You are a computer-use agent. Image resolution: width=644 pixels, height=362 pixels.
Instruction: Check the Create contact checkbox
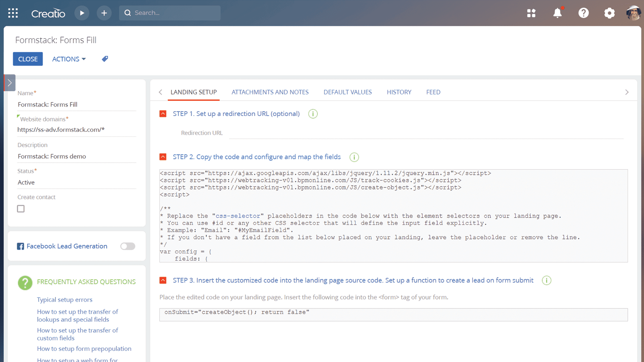[21, 209]
